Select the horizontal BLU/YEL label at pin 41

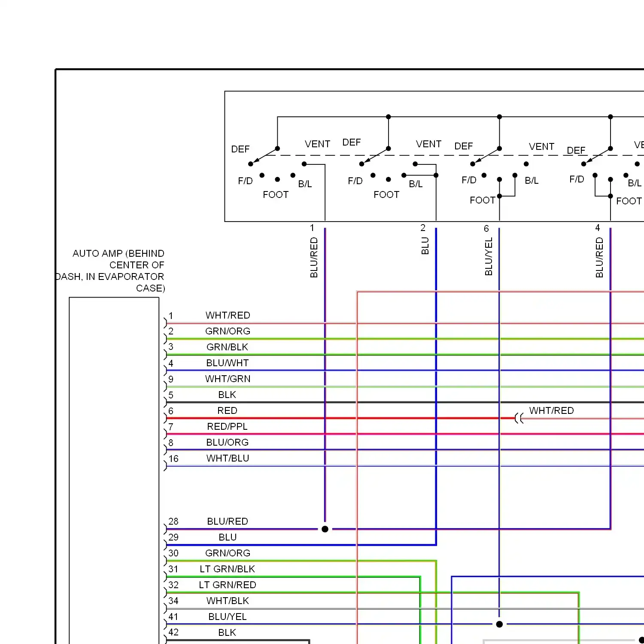click(228, 617)
